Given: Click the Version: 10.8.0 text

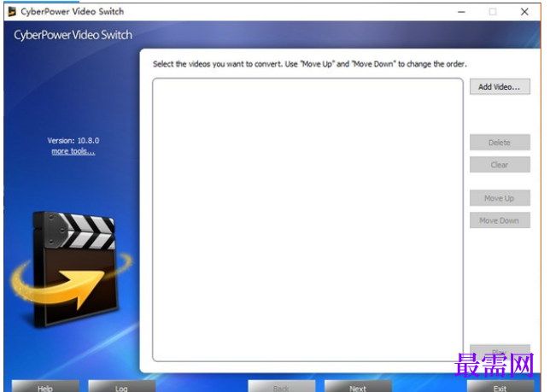Looking at the screenshot, I should [73, 141].
